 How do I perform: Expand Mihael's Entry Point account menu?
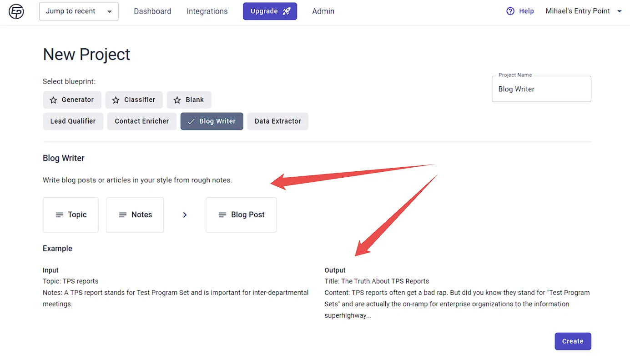(584, 11)
